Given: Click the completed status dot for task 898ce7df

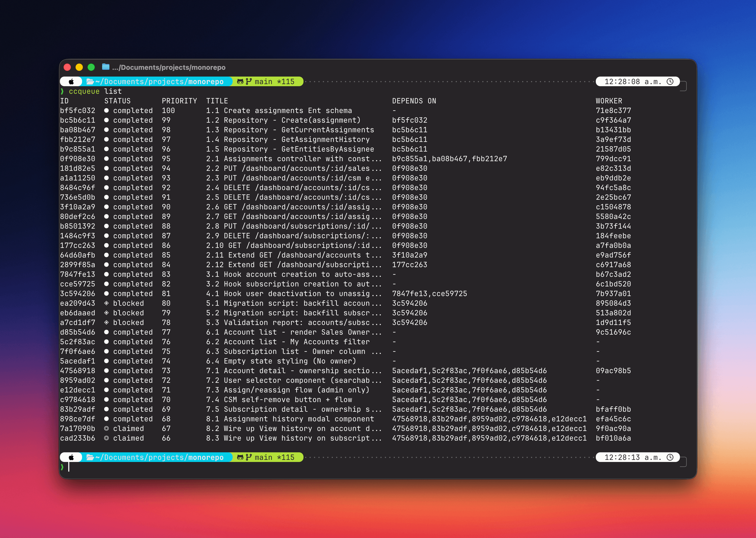Looking at the screenshot, I should (x=106, y=419).
